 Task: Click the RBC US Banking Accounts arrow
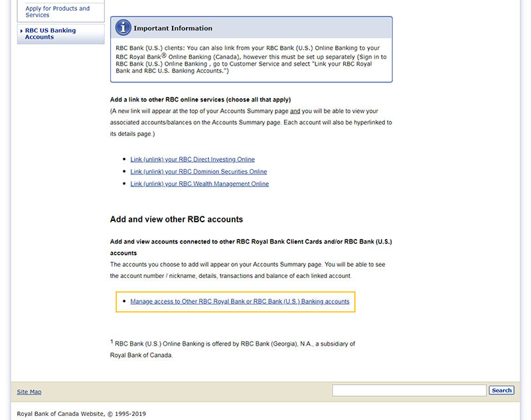pyautogui.click(x=21, y=31)
